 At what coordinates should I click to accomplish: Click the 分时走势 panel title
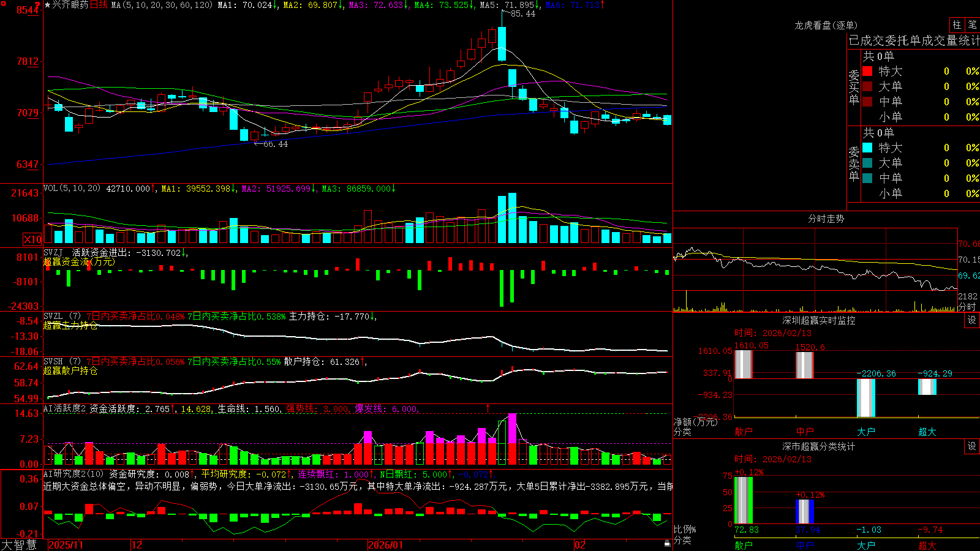[826, 219]
